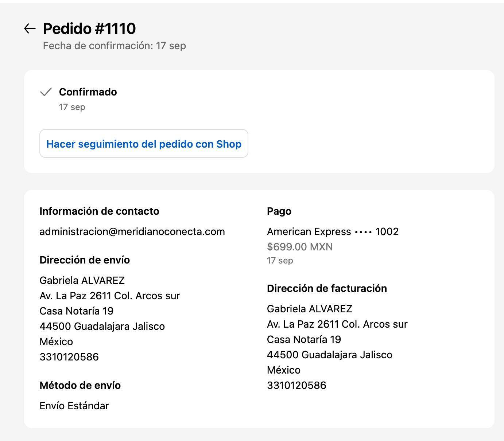The image size is (504, 441).
Task: Click the Confirmado checkmark icon
Action: [x=46, y=92]
